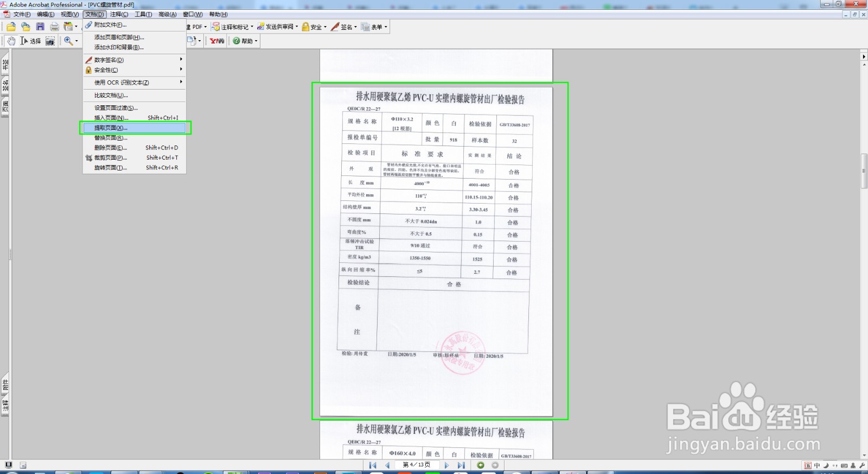
Task: Go to last page button
Action: point(461,465)
